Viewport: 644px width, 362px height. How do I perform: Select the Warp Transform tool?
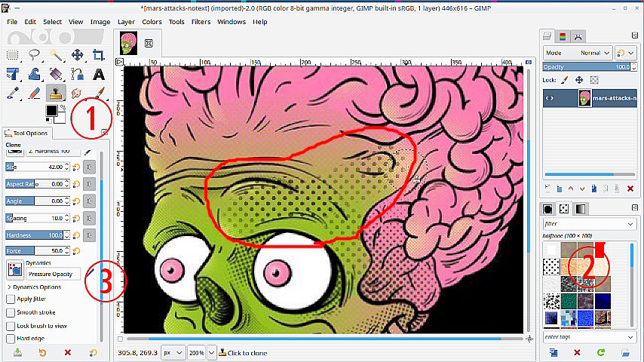click(x=34, y=74)
